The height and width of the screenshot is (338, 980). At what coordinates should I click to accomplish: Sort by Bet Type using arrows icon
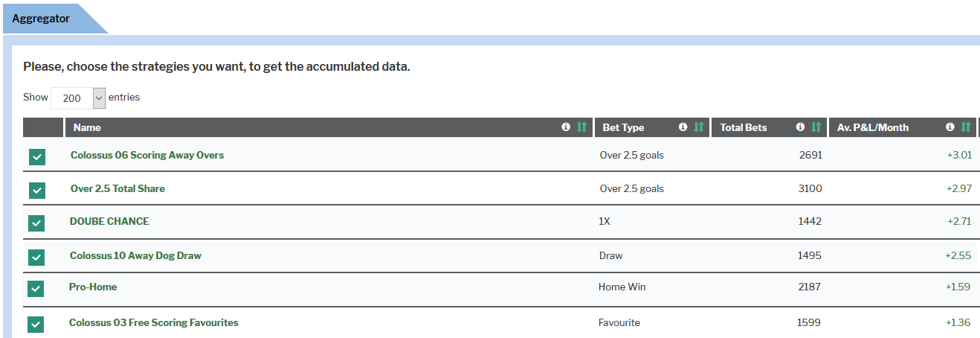click(699, 127)
